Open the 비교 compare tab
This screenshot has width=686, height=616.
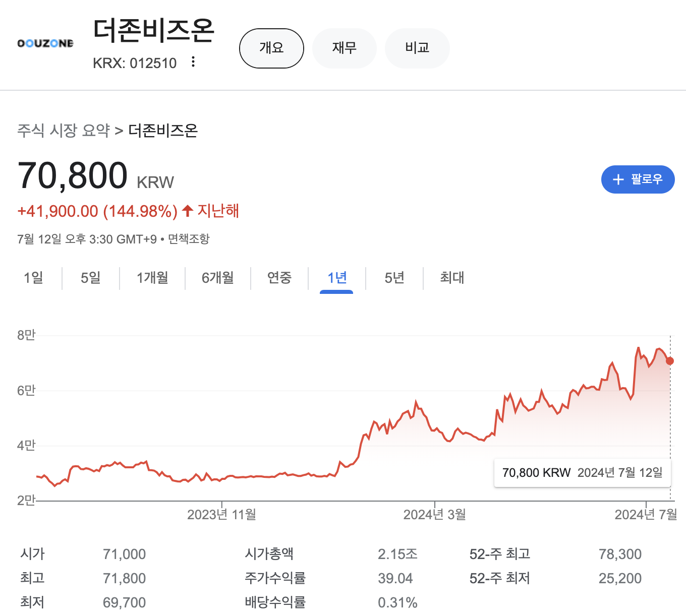(x=417, y=48)
